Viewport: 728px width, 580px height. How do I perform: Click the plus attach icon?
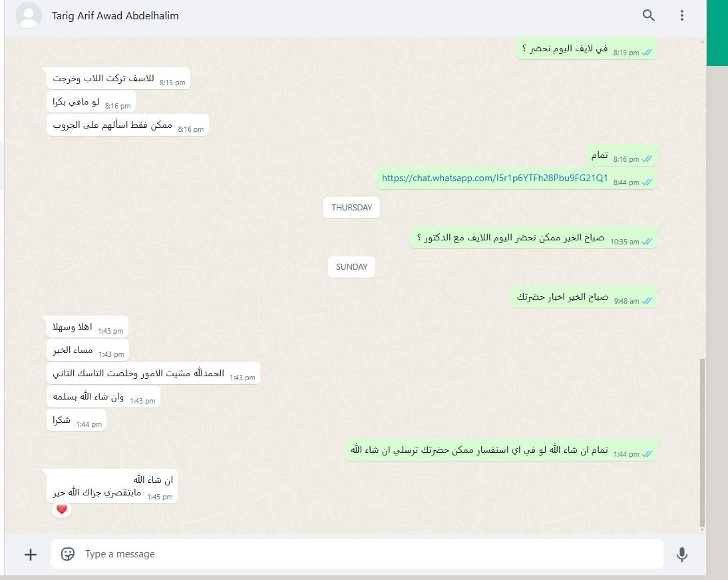point(31,555)
